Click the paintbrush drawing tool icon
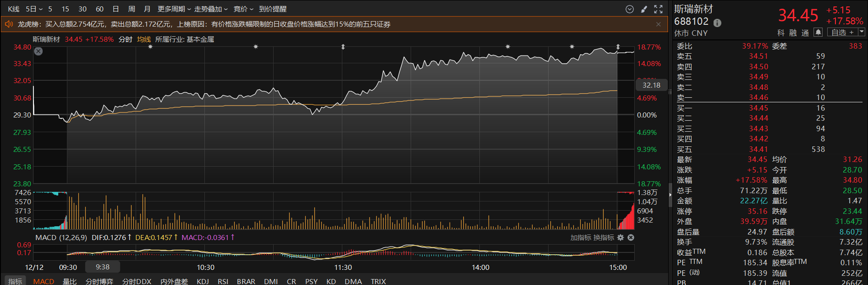This screenshot has width=868, height=285. point(644,9)
